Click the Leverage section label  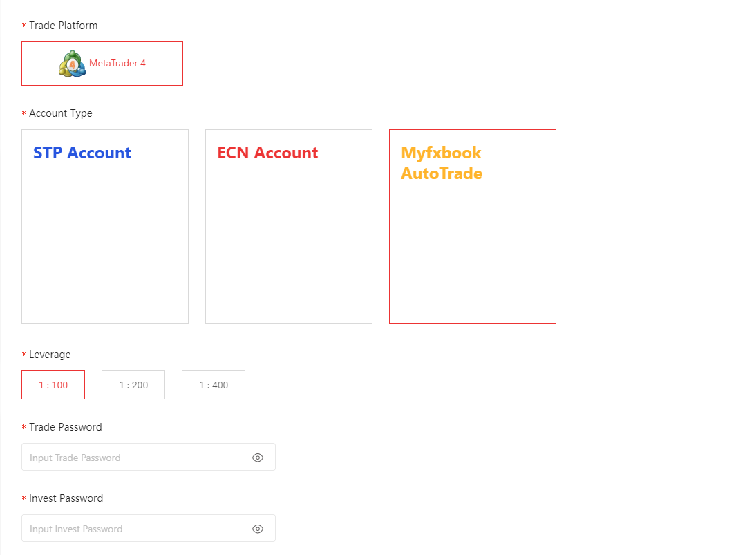[x=50, y=355]
